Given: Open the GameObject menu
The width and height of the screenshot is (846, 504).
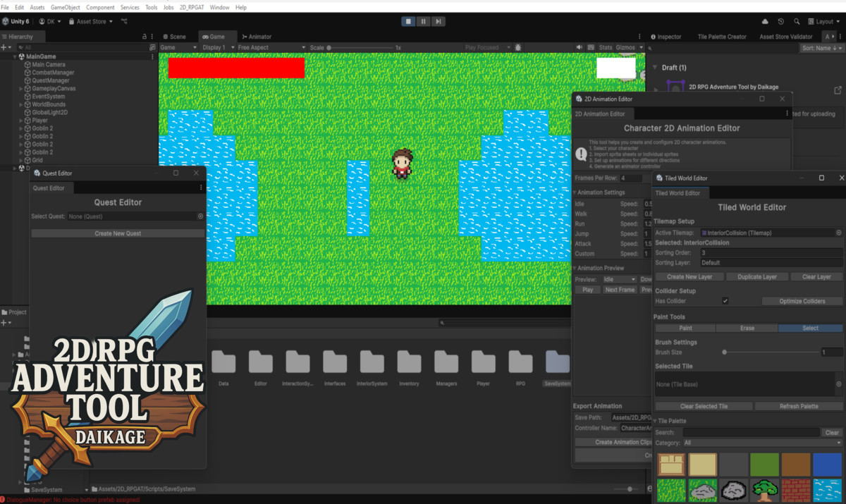Looking at the screenshot, I should click(x=66, y=7).
